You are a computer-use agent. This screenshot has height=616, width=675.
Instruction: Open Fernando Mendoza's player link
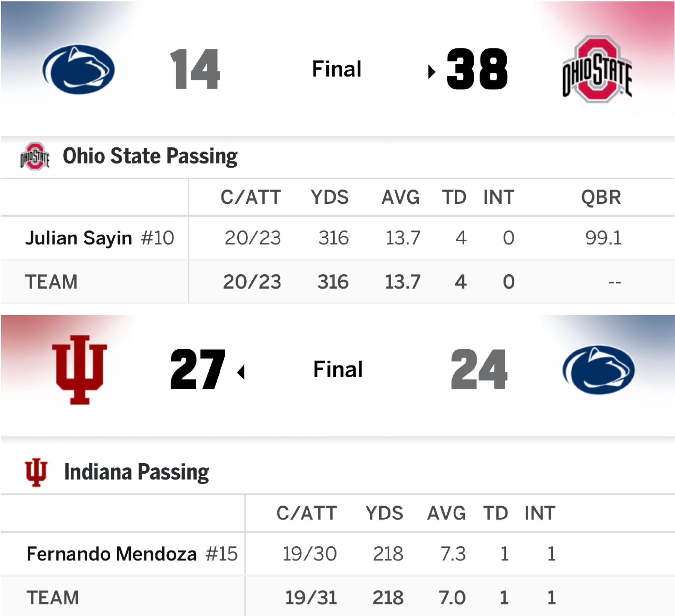pyautogui.click(x=111, y=554)
